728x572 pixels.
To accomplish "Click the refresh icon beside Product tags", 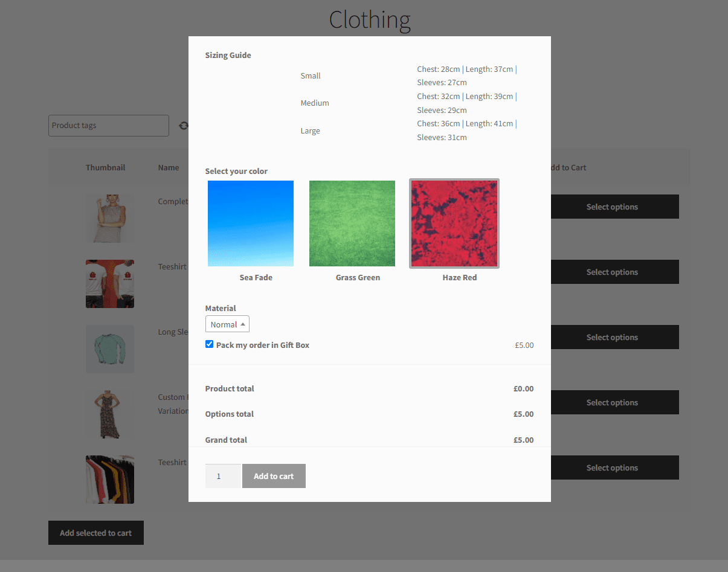I will pyautogui.click(x=184, y=126).
